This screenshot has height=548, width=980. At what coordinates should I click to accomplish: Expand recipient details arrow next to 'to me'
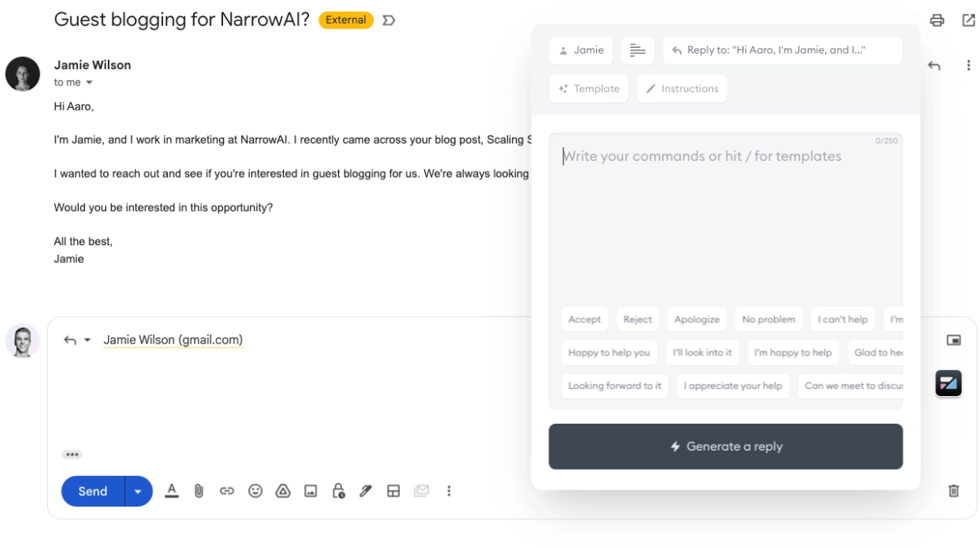89,83
